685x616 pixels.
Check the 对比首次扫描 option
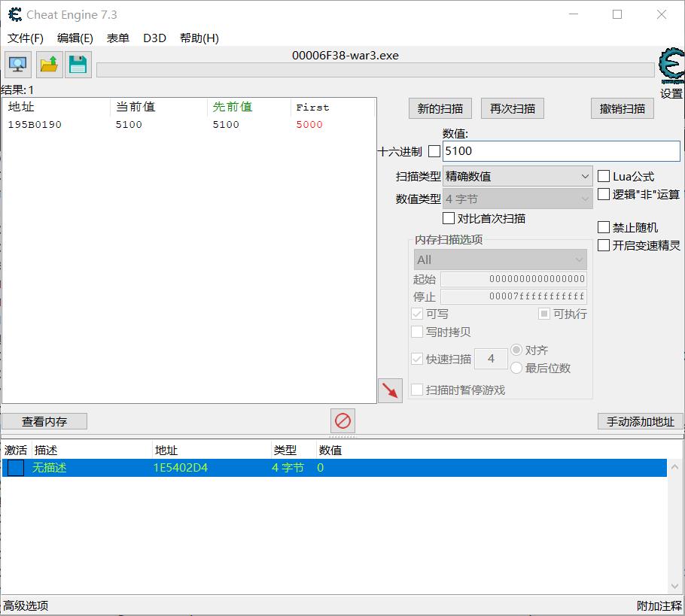pyautogui.click(x=449, y=218)
